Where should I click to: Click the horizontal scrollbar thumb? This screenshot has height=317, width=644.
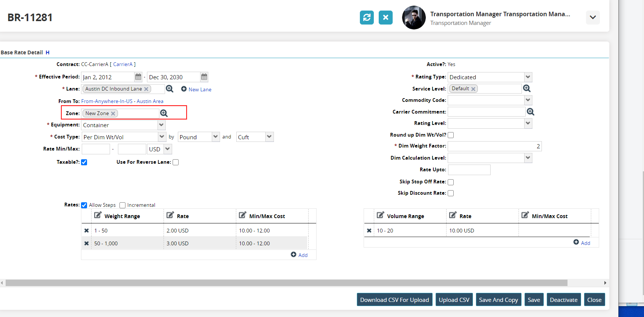286,283
